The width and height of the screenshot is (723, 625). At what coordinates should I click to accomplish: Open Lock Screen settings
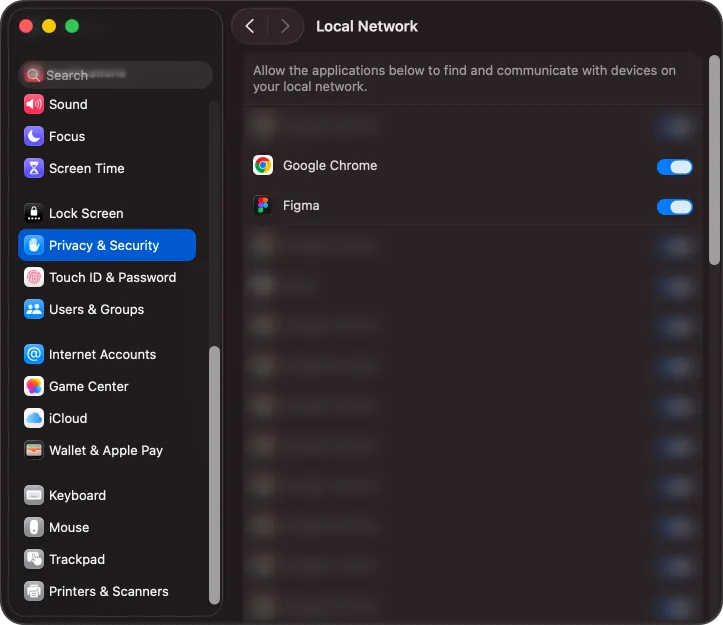point(107,213)
